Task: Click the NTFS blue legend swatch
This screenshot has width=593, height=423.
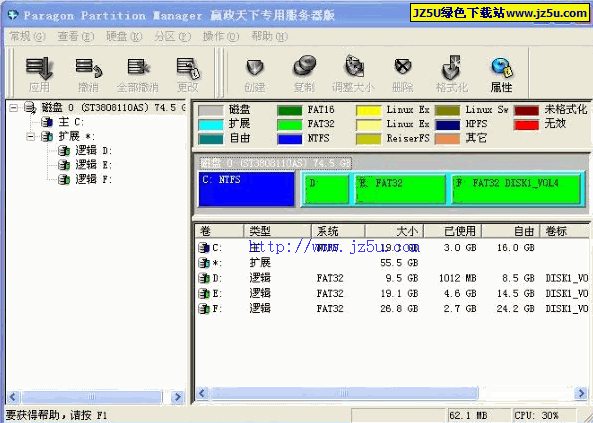Action: tap(289, 139)
